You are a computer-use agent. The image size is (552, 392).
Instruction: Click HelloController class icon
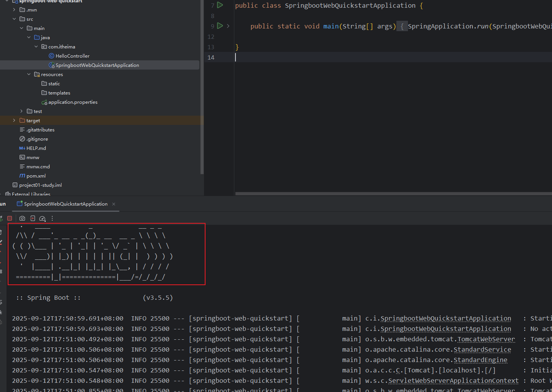(51, 56)
